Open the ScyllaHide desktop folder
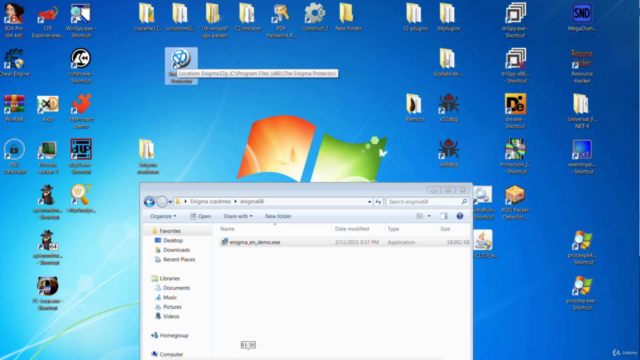640x360 pixels. point(448,62)
